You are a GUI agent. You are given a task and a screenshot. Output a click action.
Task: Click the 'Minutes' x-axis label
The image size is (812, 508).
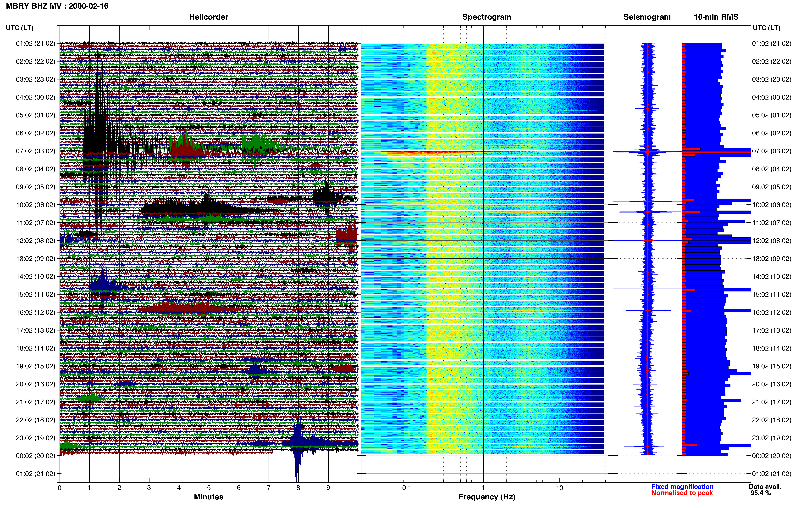(209, 497)
